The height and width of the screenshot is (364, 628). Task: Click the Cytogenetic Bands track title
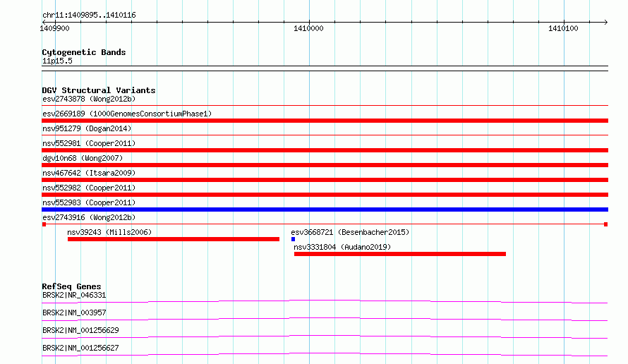pyautogui.click(x=84, y=52)
